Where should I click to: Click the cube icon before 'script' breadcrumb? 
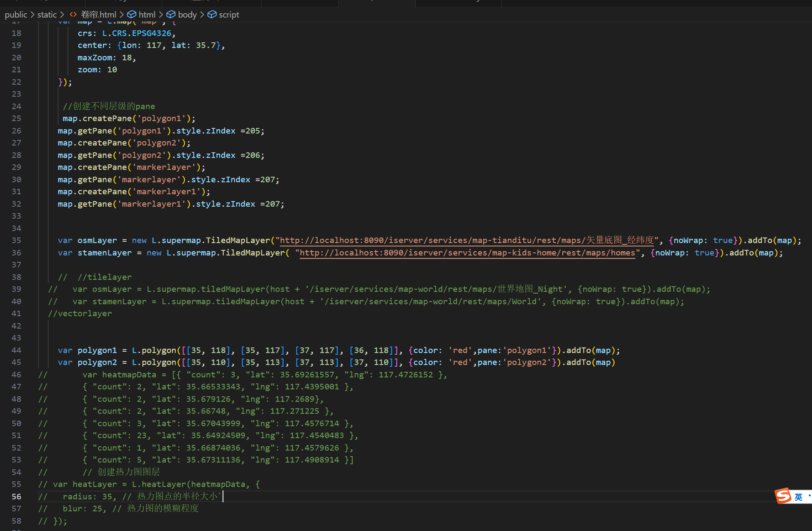pyautogui.click(x=212, y=15)
